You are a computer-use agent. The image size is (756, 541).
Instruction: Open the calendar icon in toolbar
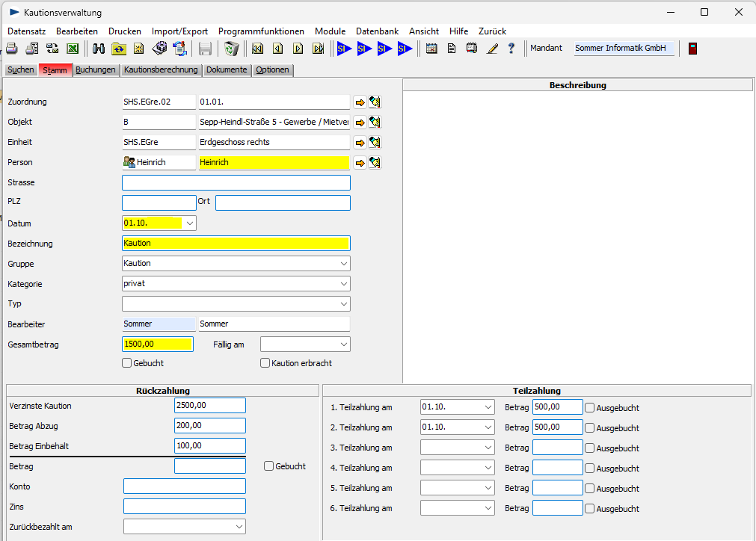pyautogui.click(x=431, y=49)
